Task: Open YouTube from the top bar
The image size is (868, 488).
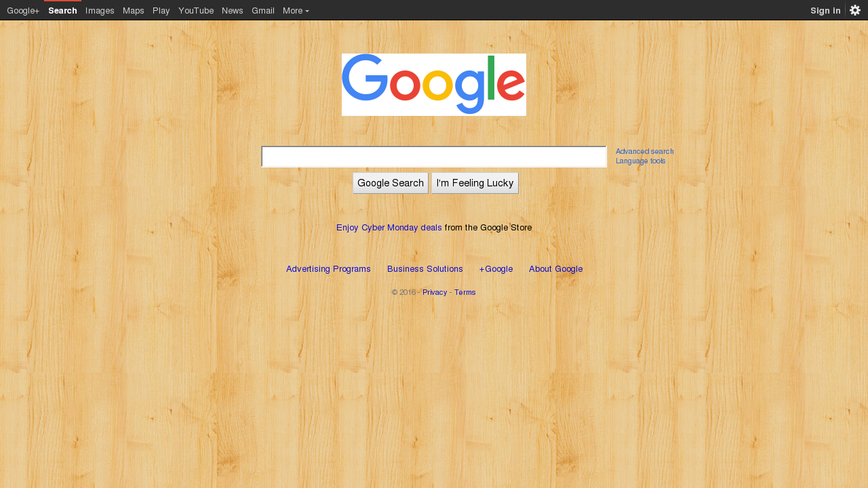Action: (196, 10)
